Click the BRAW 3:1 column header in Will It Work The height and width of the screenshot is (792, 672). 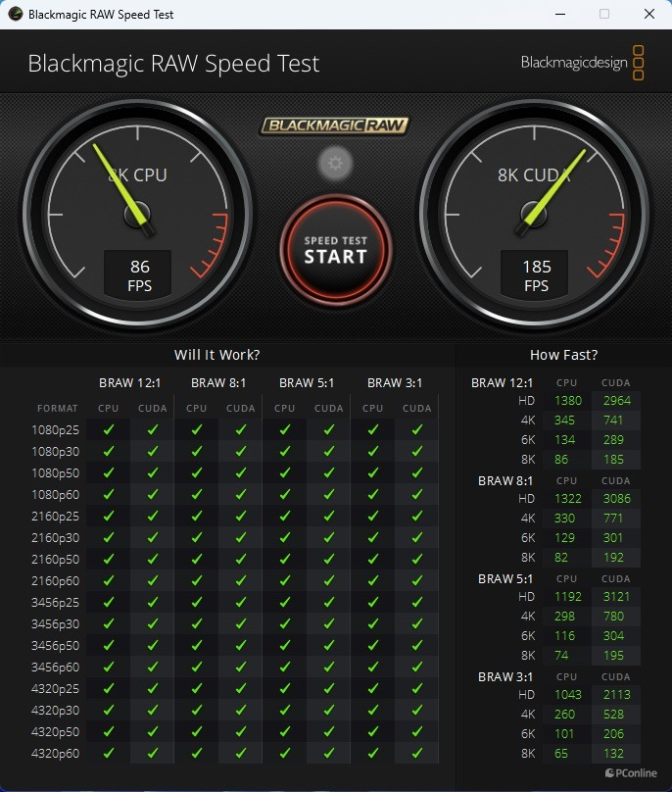point(395,383)
